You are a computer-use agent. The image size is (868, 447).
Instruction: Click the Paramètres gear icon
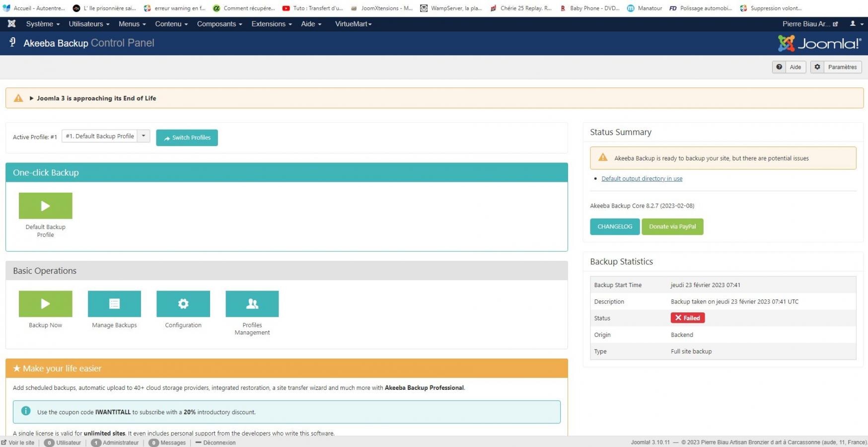coord(817,67)
